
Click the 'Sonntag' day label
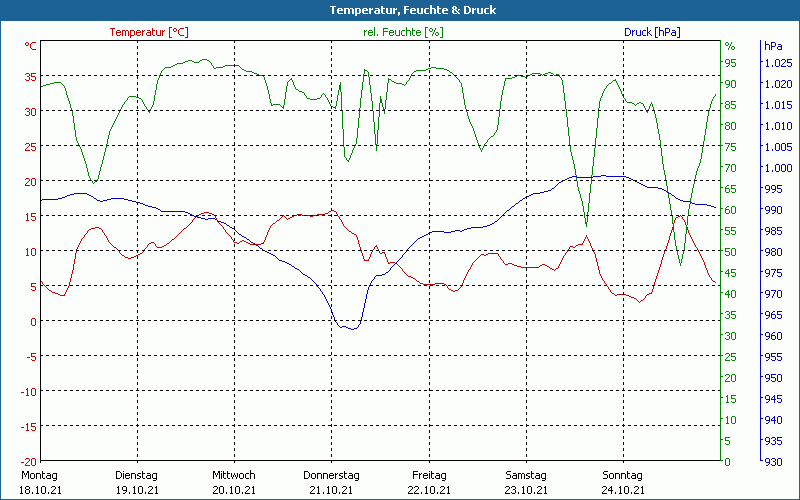[622, 476]
